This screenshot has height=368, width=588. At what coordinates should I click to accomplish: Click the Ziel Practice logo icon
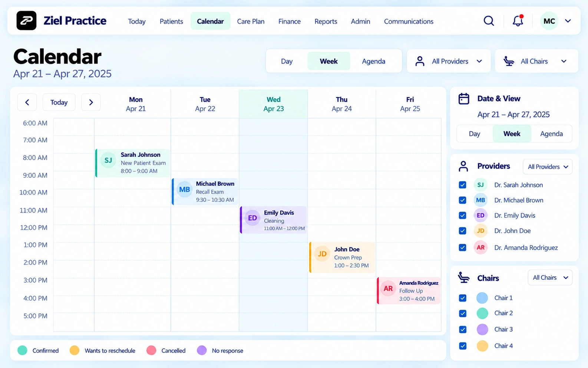(26, 20)
